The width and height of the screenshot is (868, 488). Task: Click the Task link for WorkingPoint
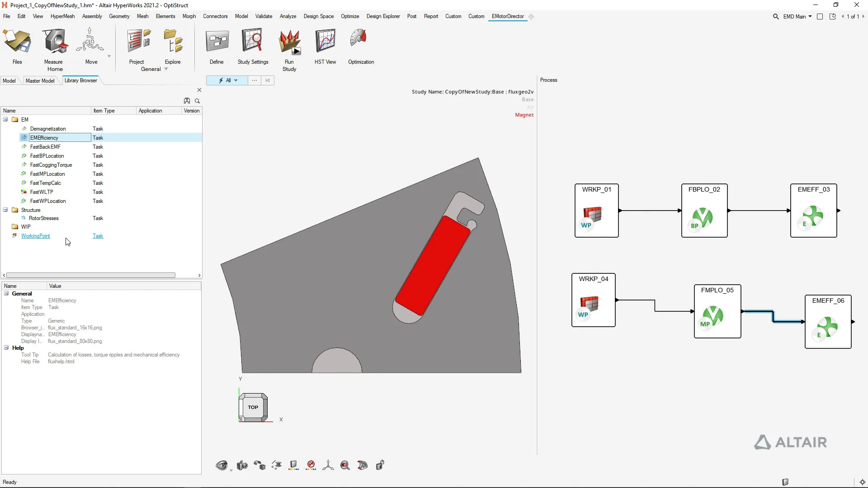[x=98, y=236]
